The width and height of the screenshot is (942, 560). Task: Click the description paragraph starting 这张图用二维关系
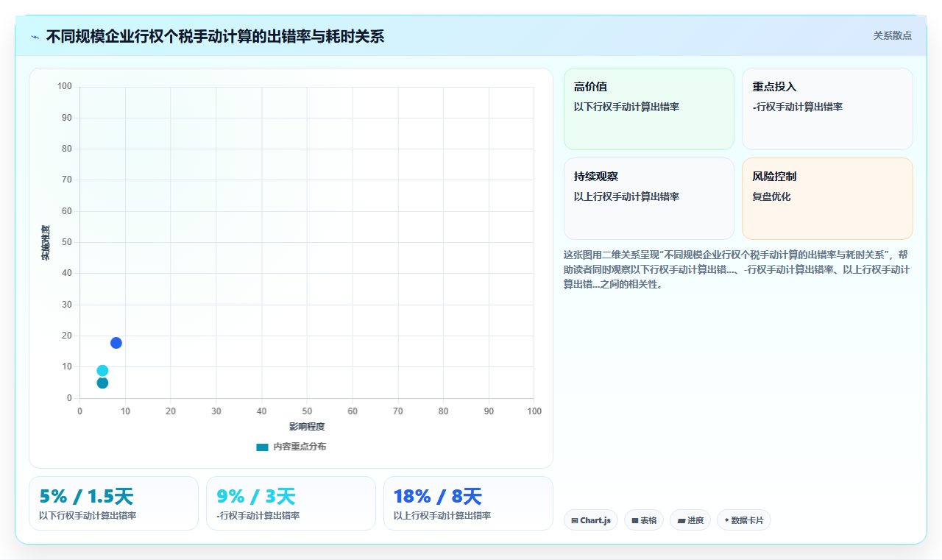(x=738, y=269)
